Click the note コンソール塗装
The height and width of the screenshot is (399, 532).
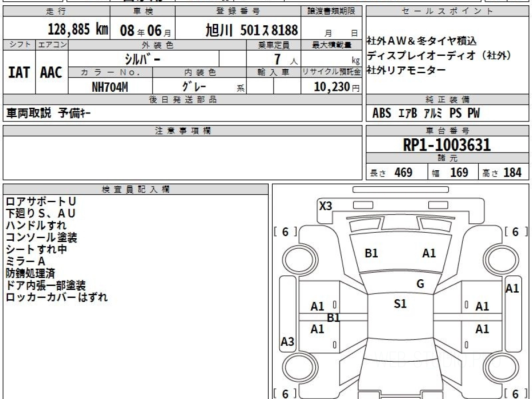click(42, 238)
